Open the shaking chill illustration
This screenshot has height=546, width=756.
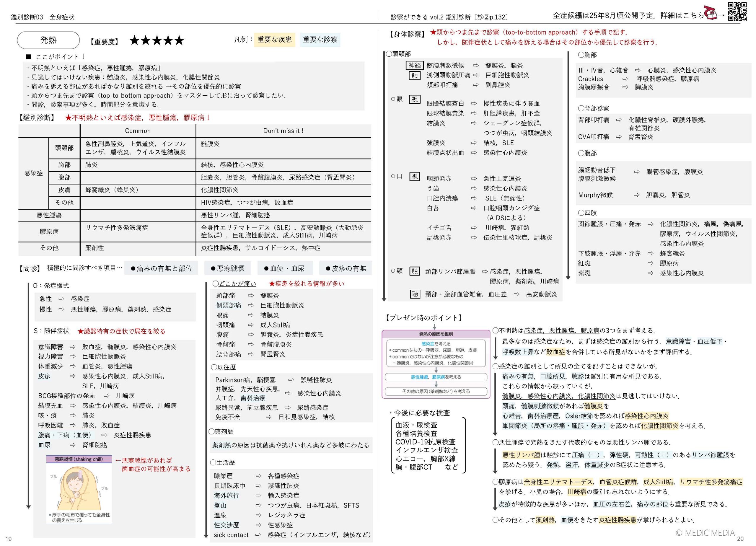coord(79,489)
